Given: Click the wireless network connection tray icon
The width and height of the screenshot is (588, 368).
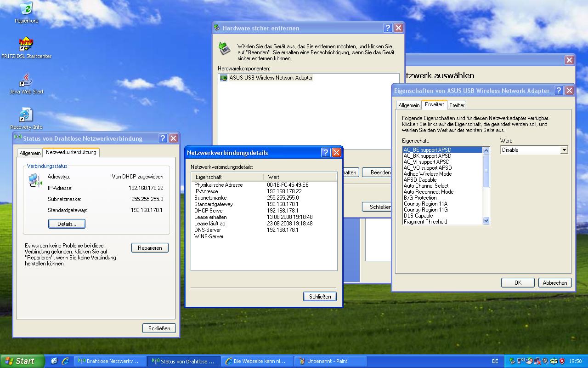Looking at the screenshot, I should pyautogui.click(x=520, y=361).
